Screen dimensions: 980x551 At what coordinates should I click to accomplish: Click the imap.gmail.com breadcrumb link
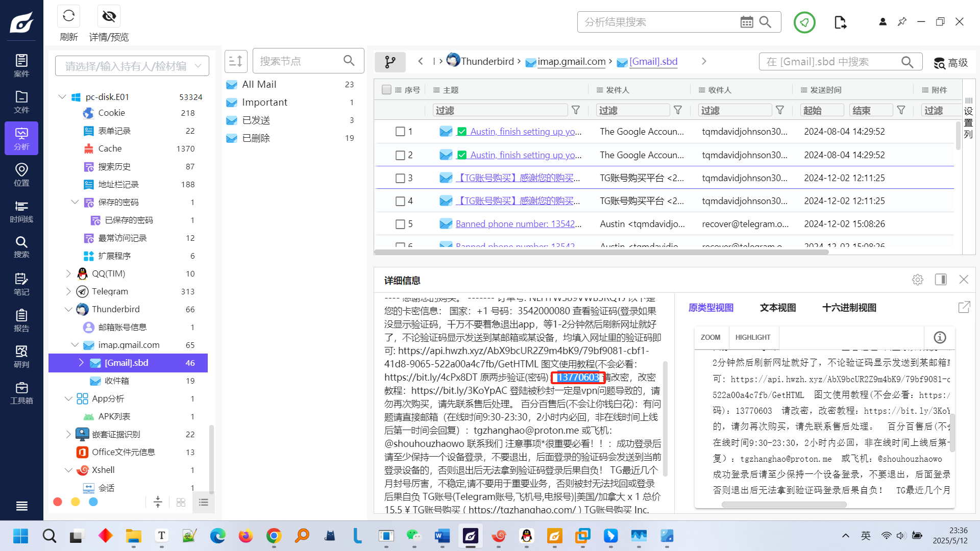(571, 61)
